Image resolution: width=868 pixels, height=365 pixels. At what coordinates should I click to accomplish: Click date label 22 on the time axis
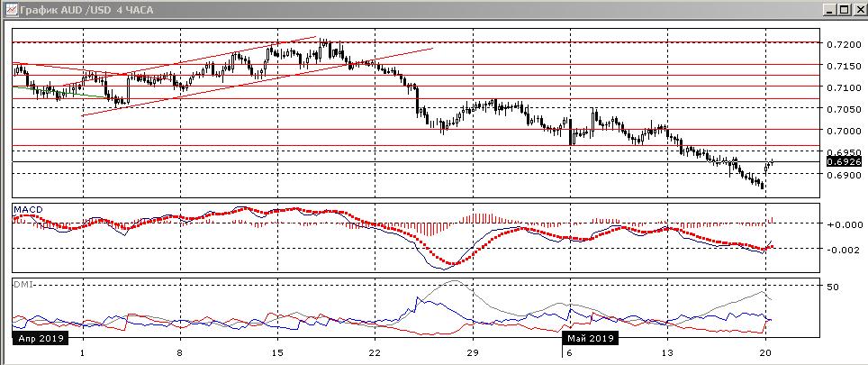click(375, 353)
